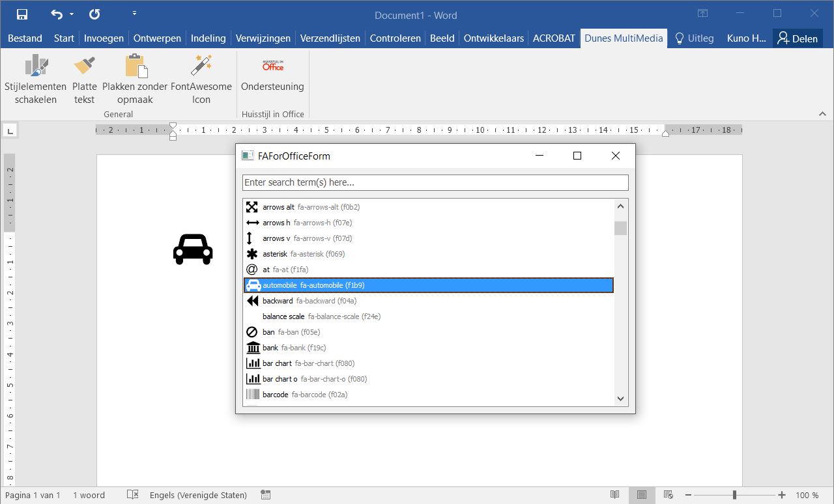The height and width of the screenshot is (504, 834).
Task: Close the FAForOfficeForm dialog
Action: click(615, 156)
